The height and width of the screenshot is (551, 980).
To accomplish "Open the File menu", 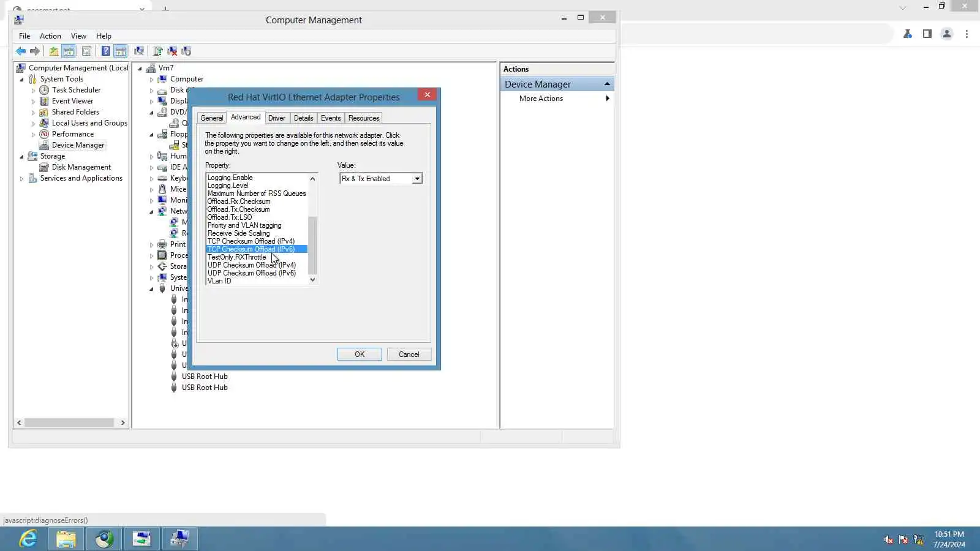I will point(24,36).
